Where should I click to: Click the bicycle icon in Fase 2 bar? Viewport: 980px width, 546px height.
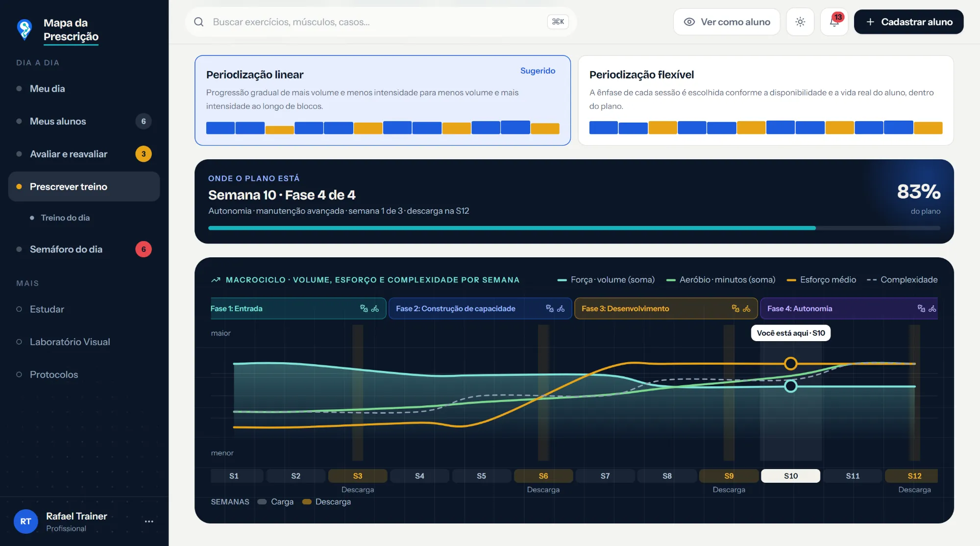(x=561, y=308)
